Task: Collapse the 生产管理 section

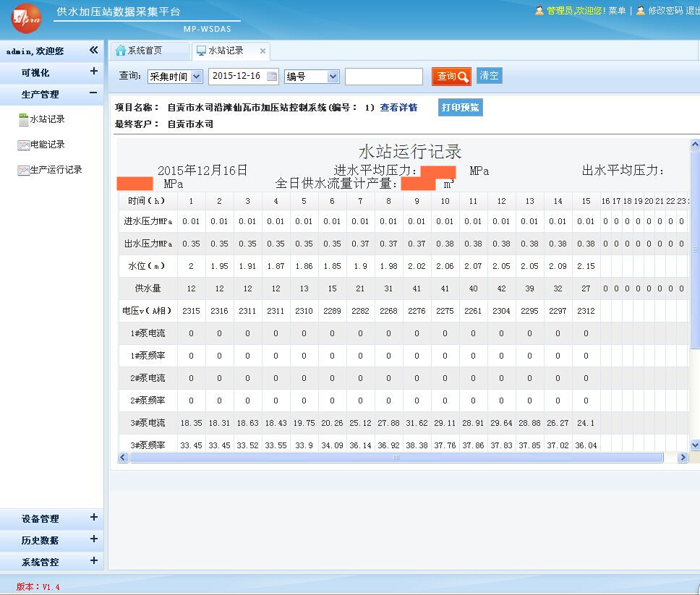Action: point(93,93)
